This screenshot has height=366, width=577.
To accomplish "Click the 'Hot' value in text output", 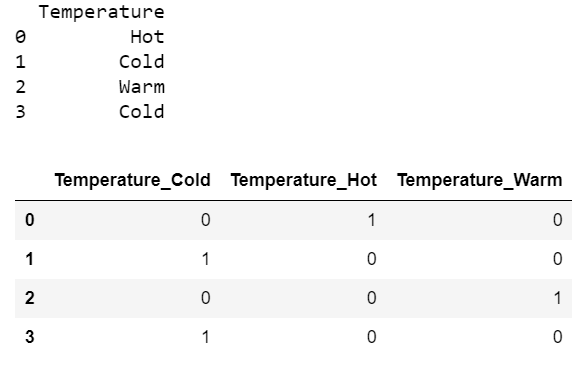I will pyautogui.click(x=147, y=37).
